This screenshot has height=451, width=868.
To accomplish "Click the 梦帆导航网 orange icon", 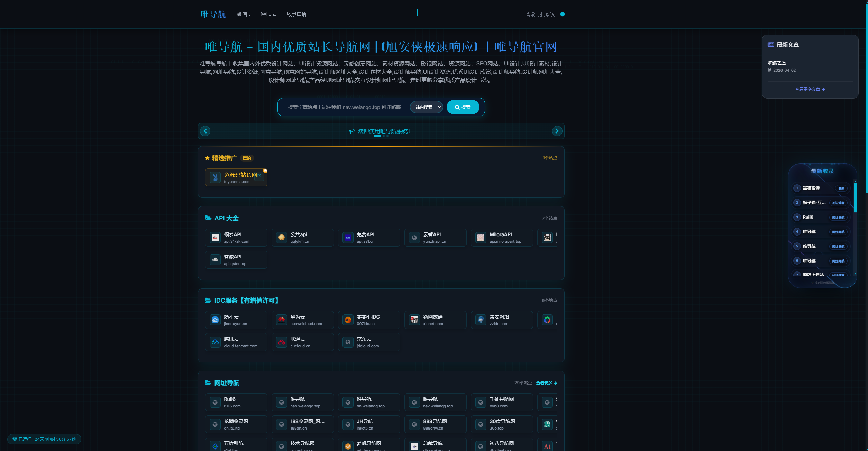I will 348,446.
